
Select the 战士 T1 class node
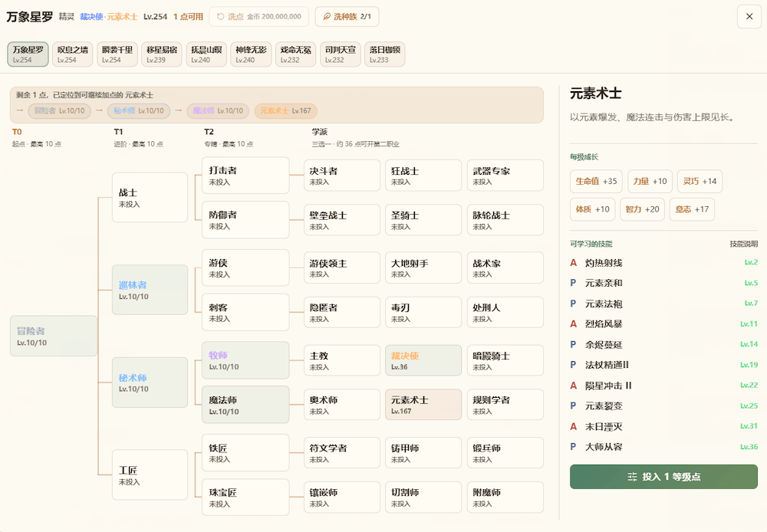[x=150, y=198]
